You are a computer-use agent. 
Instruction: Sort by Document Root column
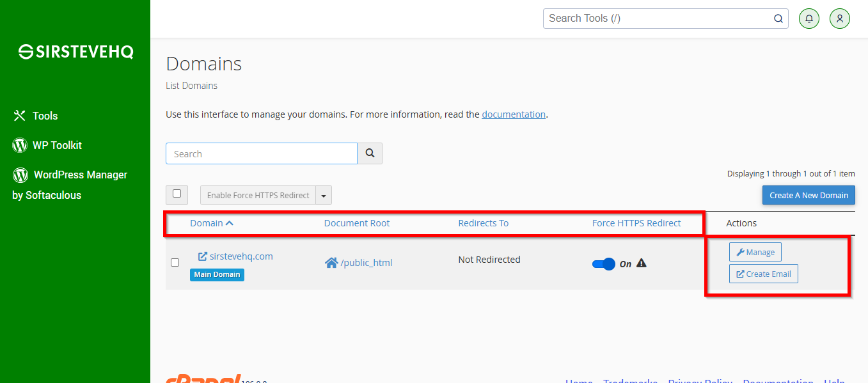point(357,223)
